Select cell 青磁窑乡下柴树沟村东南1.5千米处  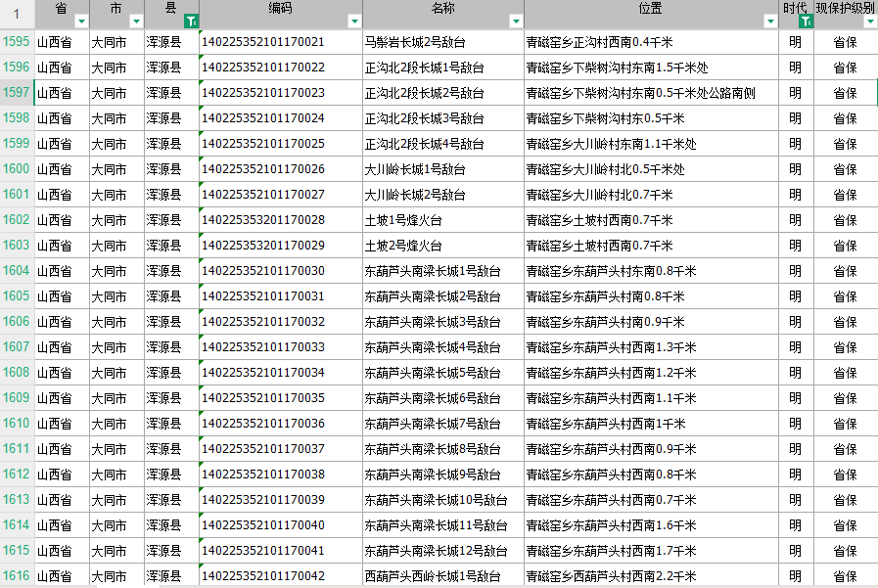pyautogui.click(x=651, y=68)
